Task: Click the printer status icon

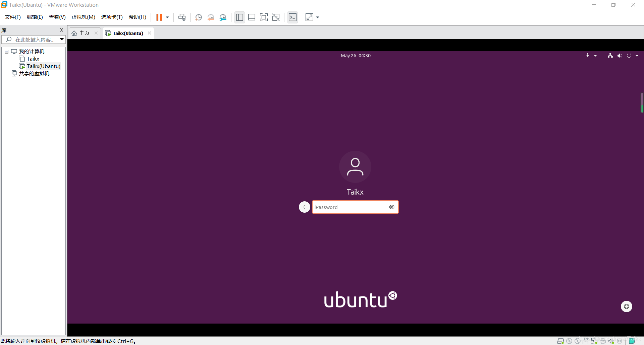Action: coord(603,341)
